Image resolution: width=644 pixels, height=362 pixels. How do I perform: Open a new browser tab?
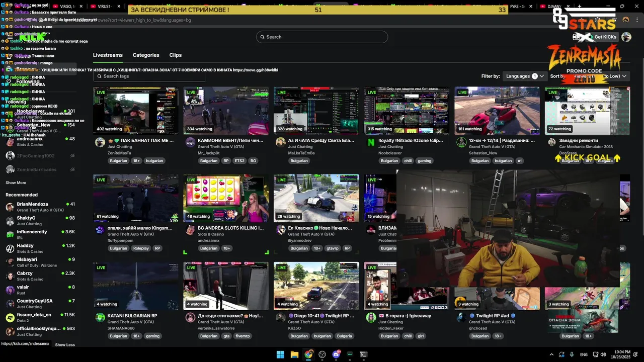580,7
